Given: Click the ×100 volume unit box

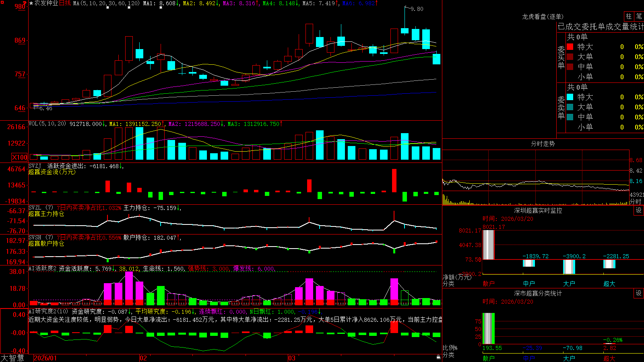Looking at the screenshot, I should 20,157.
